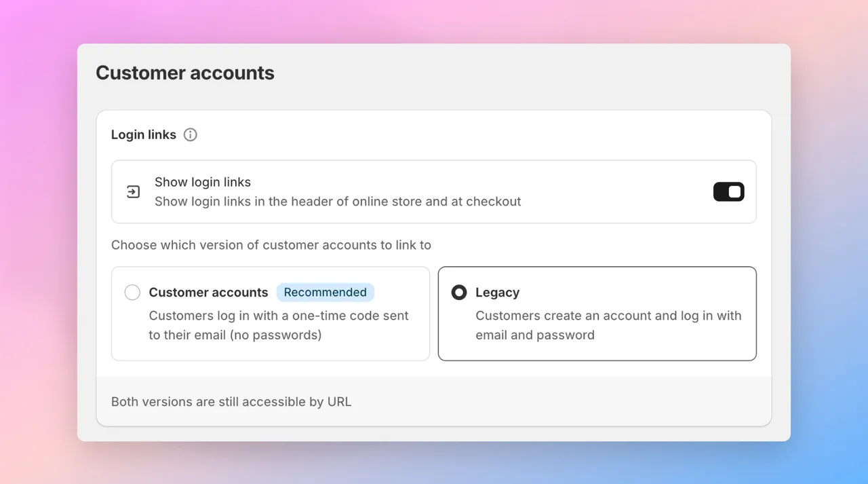Toggle the switch on the Show login links row
This screenshot has width=868, height=484.
tap(728, 191)
